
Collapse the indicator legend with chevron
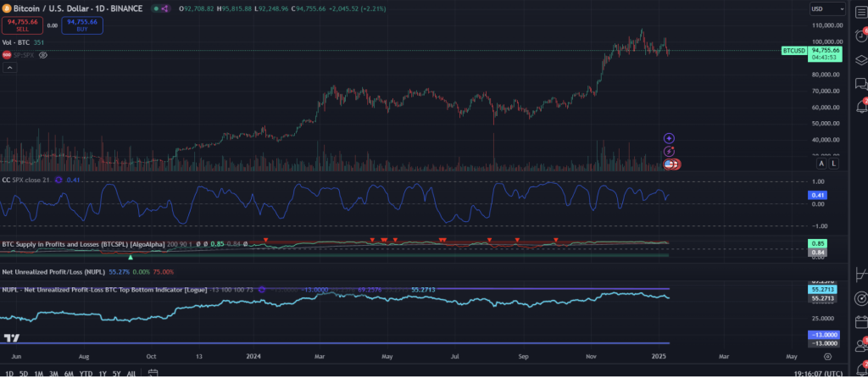[8, 67]
